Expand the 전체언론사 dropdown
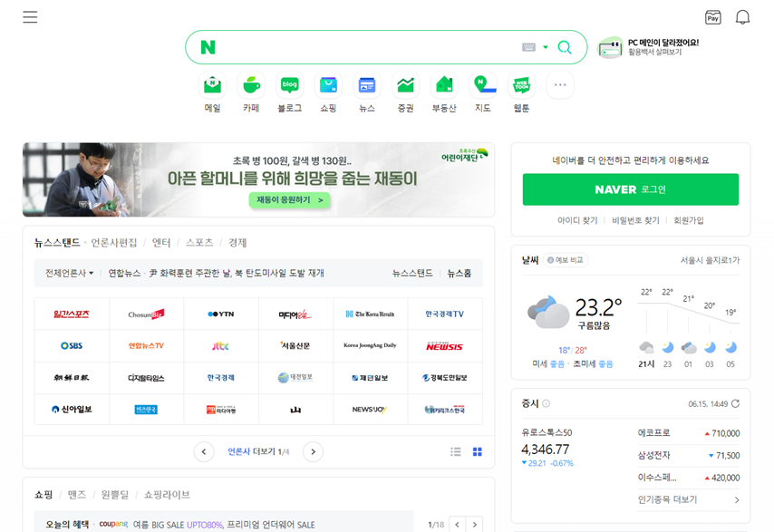Viewport: 774px width, 532px height. point(69,273)
